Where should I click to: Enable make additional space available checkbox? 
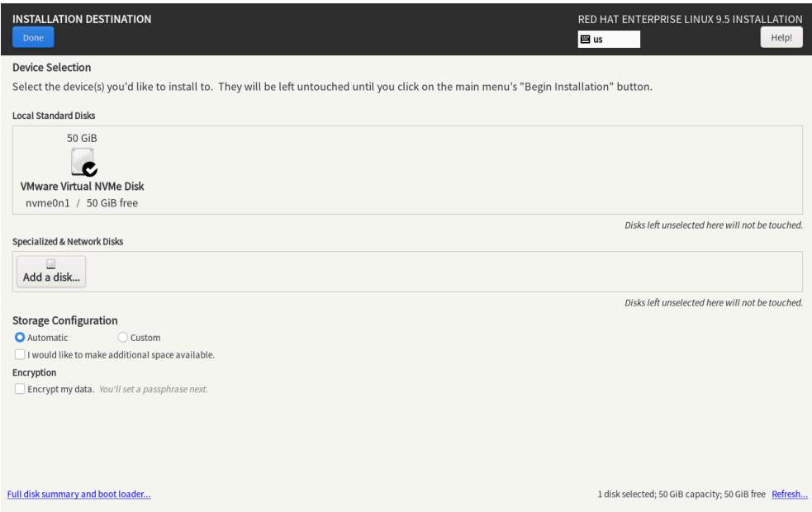(x=20, y=354)
